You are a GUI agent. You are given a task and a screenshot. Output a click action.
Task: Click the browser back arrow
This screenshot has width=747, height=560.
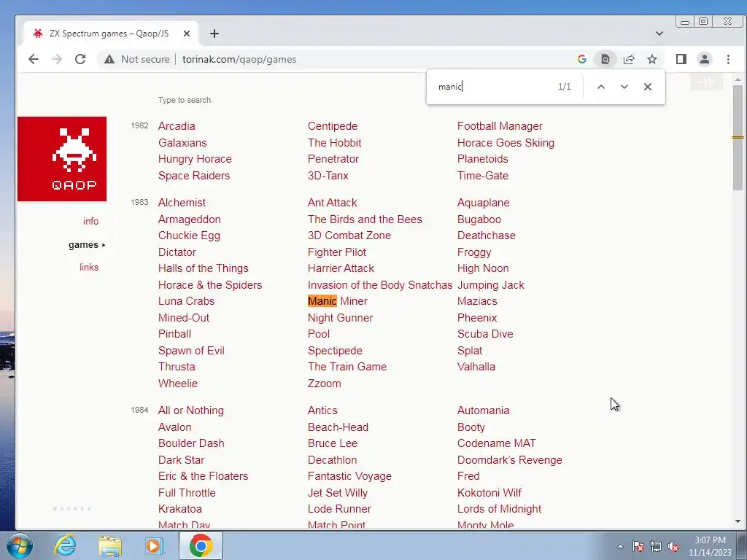34,59
